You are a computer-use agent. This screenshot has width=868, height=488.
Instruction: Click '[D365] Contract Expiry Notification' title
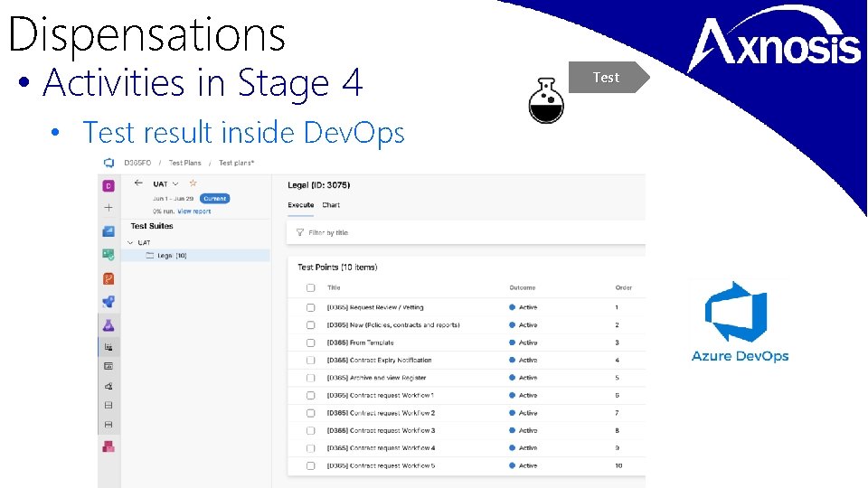pos(379,361)
